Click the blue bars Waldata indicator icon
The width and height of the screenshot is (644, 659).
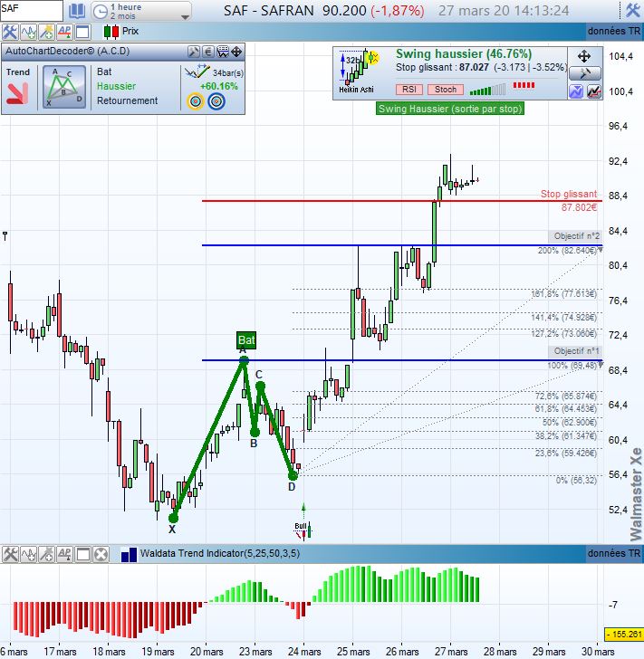pos(129,554)
